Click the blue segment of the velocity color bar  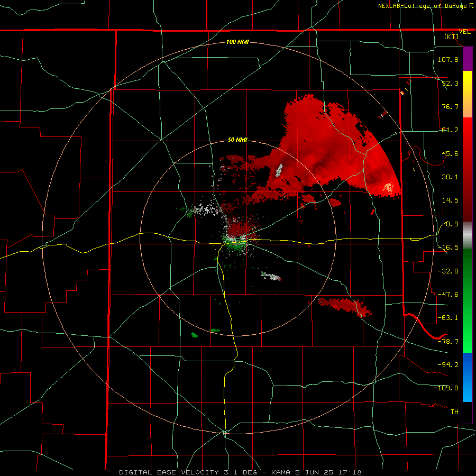click(467, 377)
